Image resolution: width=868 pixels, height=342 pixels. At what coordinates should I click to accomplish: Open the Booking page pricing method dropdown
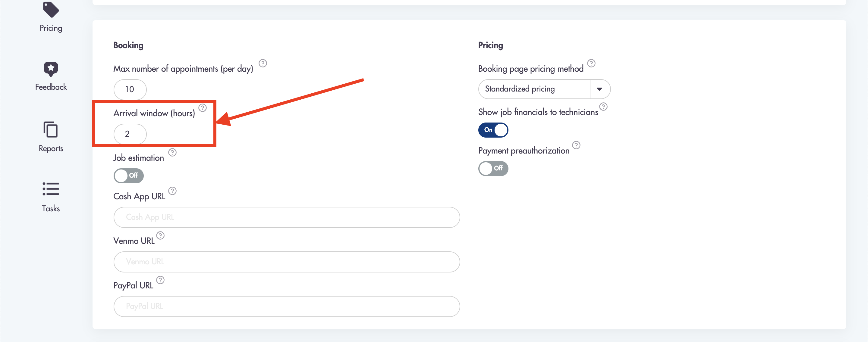click(x=600, y=89)
